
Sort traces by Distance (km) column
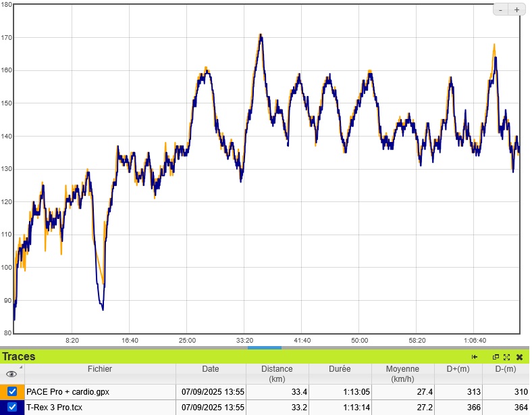pyautogui.click(x=277, y=374)
